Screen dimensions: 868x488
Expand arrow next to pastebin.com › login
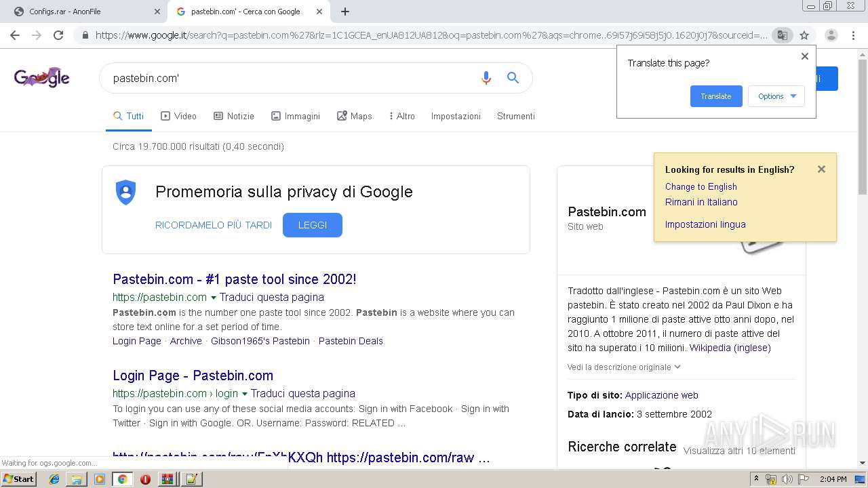pyautogui.click(x=244, y=394)
